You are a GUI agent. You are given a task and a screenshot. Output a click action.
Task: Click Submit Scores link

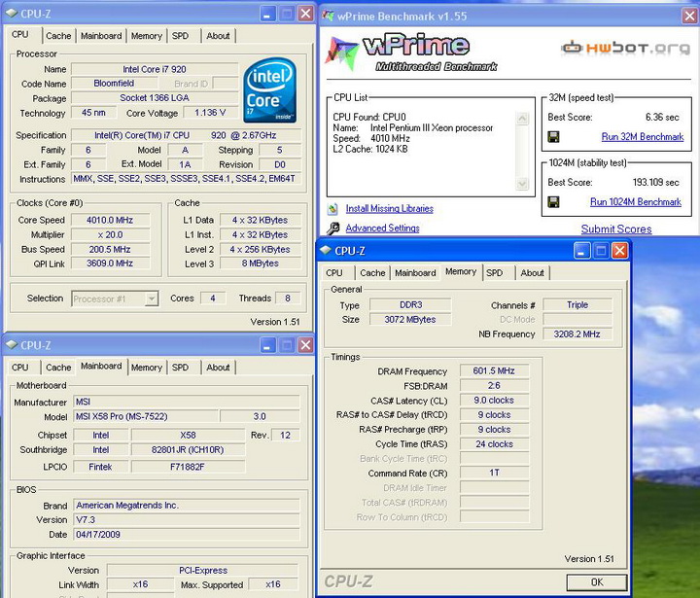[616, 229]
